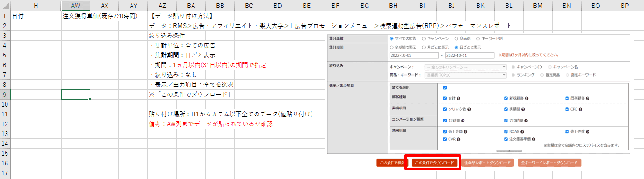Click cell text 貼り付け場所:H1からカラム以下全てのデータ

231,114
